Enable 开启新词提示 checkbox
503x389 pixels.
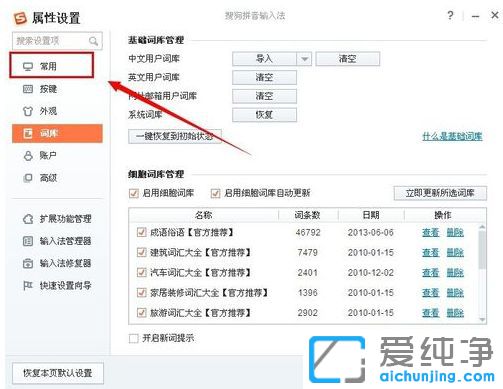[x=133, y=338]
